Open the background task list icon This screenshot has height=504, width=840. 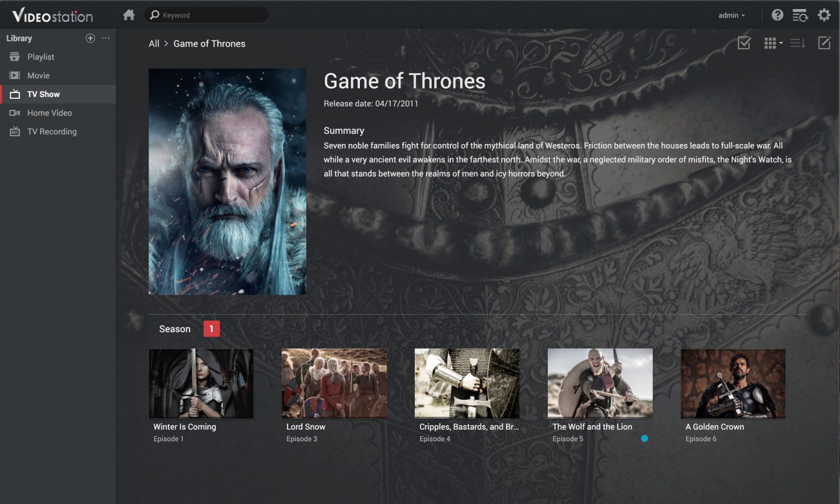[x=800, y=15]
